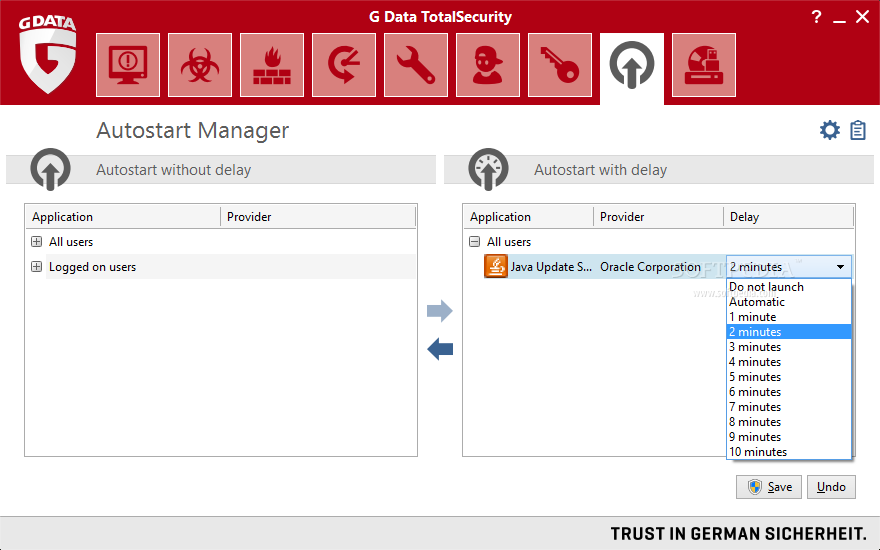
Task: Select the Autostart Manager tab icon
Action: [x=632, y=66]
